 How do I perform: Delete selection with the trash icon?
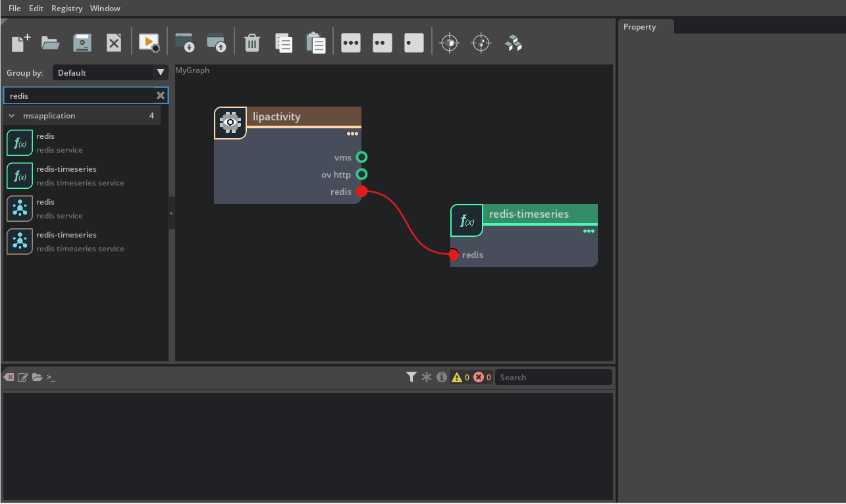click(251, 43)
